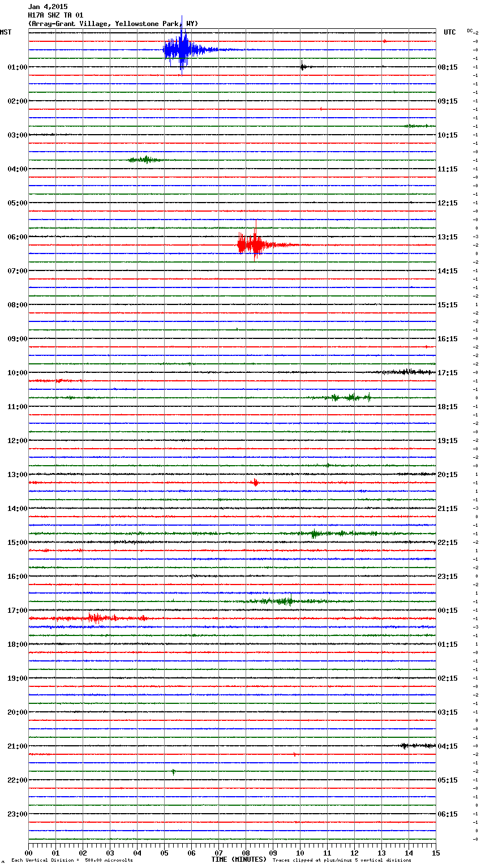Click minute tick label 12 on bottom axis

(354, 853)
